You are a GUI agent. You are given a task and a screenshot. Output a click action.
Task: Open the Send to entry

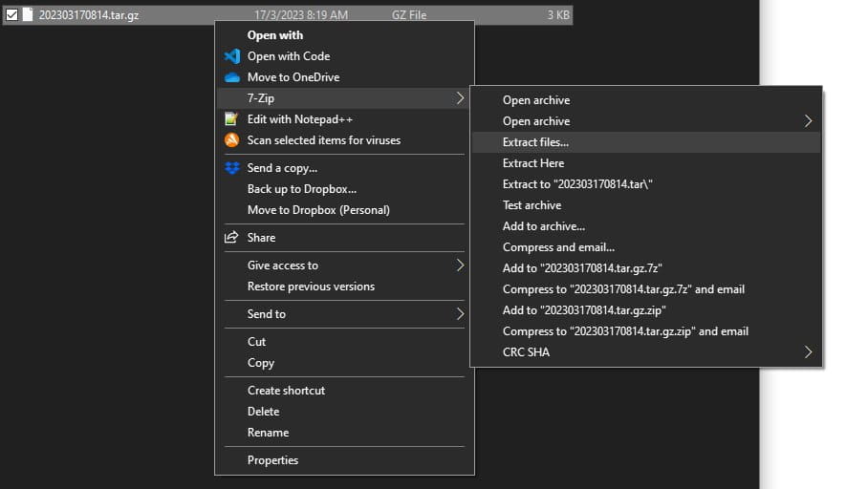tap(343, 313)
